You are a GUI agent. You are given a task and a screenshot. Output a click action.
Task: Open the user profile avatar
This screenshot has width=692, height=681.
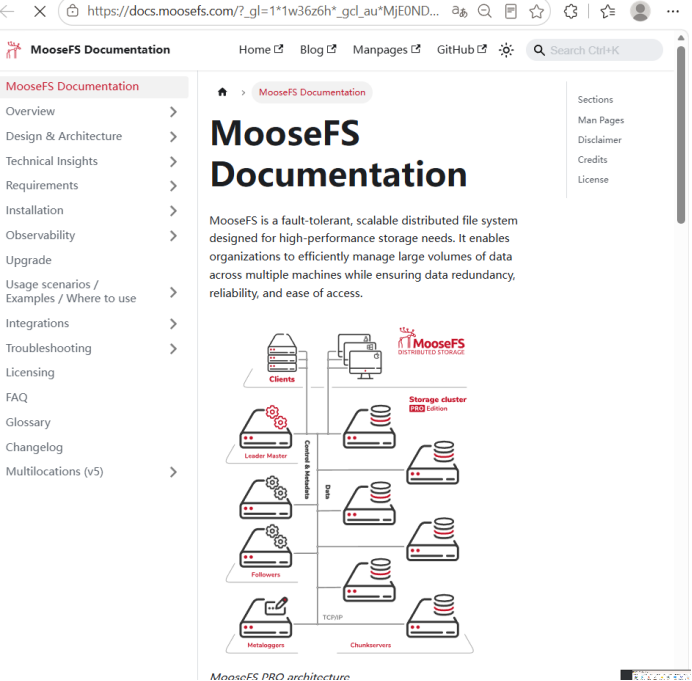[640, 11]
